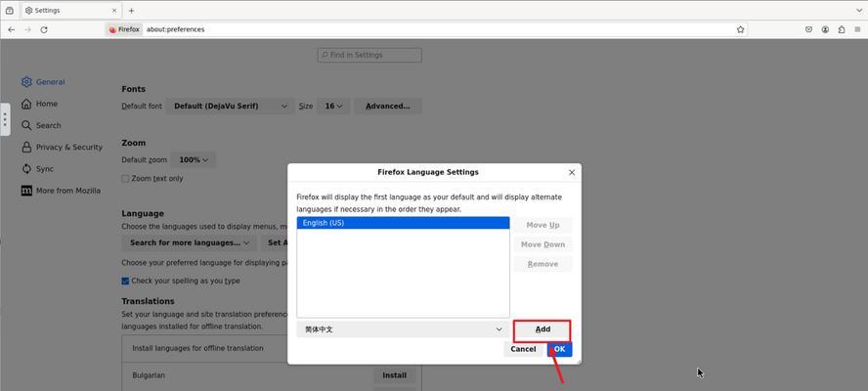Screen dimensions: 868x391
Task: Open the Privacy & Security category
Action: click(x=62, y=147)
